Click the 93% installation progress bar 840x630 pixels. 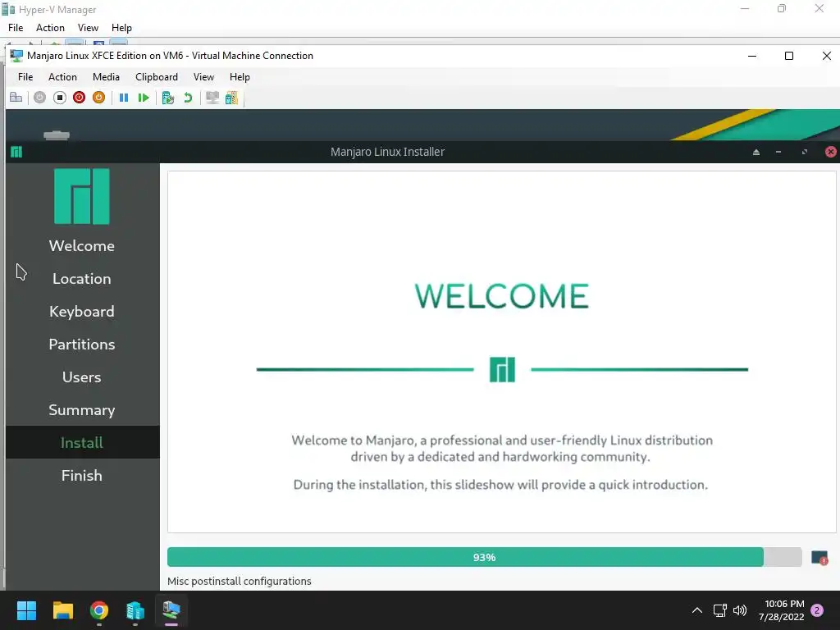[x=484, y=557]
